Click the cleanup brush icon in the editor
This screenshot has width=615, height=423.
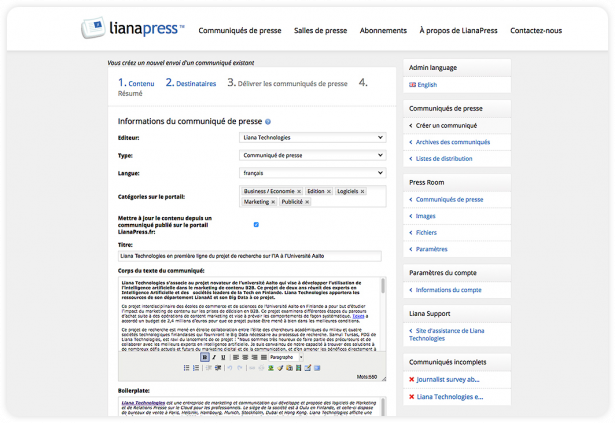tap(280, 368)
